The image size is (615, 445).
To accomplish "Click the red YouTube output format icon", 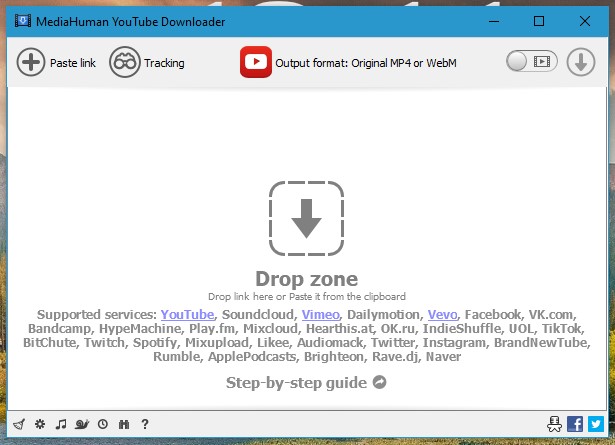I will [x=256, y=62].
